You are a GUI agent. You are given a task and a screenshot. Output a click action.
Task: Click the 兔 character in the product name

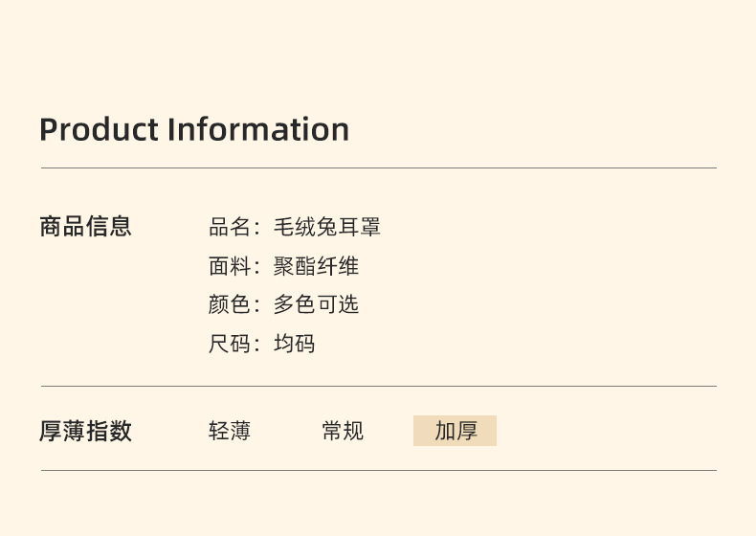point(327,228)
